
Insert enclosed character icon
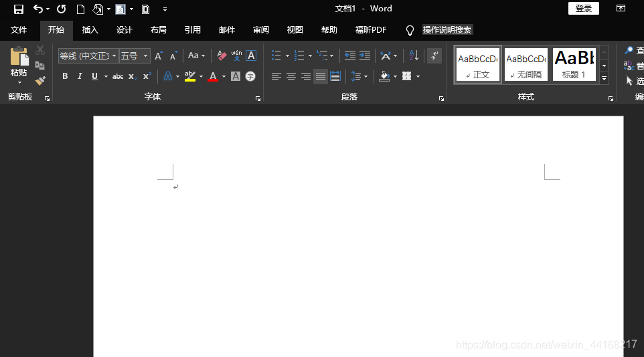(x=250, y=76)
